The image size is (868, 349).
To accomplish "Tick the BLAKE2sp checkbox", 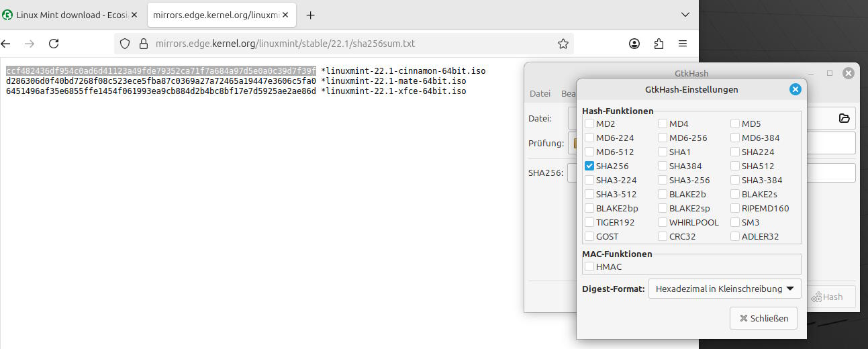I will coord(662,208).
